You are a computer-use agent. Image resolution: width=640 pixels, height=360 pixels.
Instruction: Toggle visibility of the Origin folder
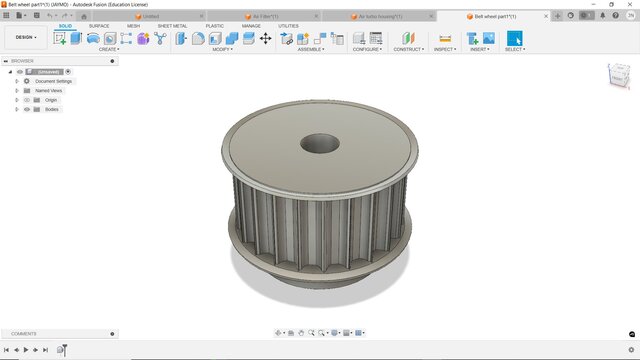coord(27,100)
